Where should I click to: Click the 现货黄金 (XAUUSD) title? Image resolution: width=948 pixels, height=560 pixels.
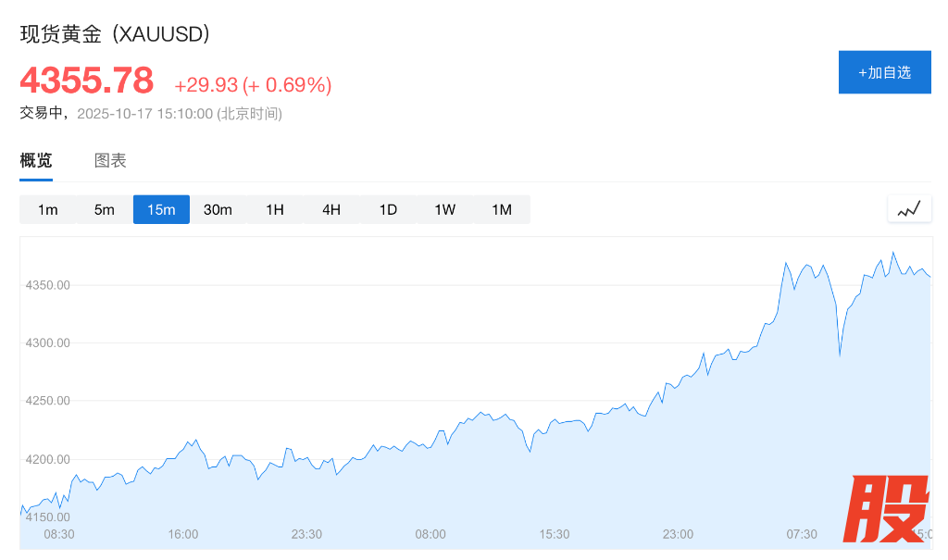(x=116, y=34)
